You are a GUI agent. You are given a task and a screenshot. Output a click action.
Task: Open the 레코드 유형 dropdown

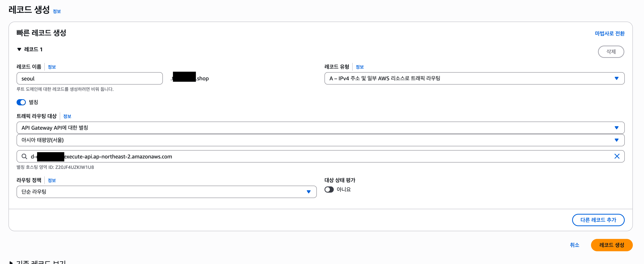474,78
